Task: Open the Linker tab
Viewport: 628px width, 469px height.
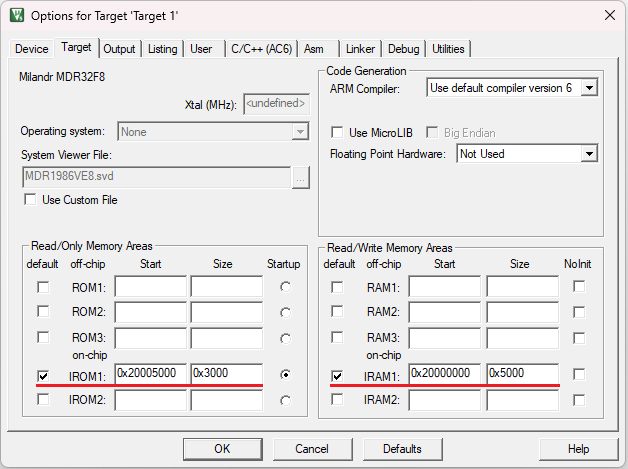Action: point(360,49)
